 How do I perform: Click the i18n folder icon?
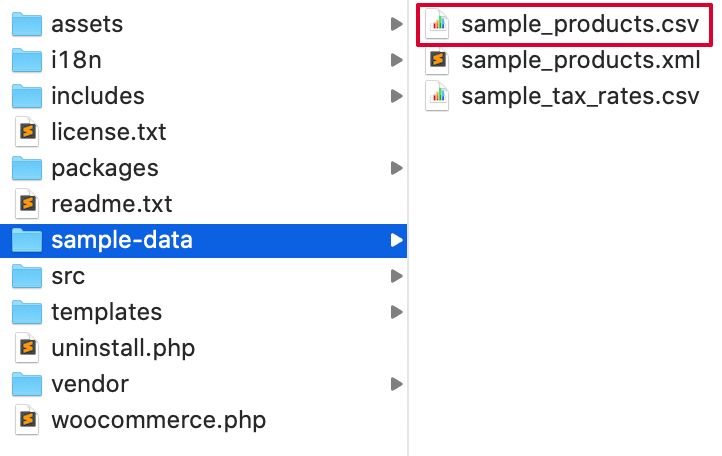(x=27, y=60)
